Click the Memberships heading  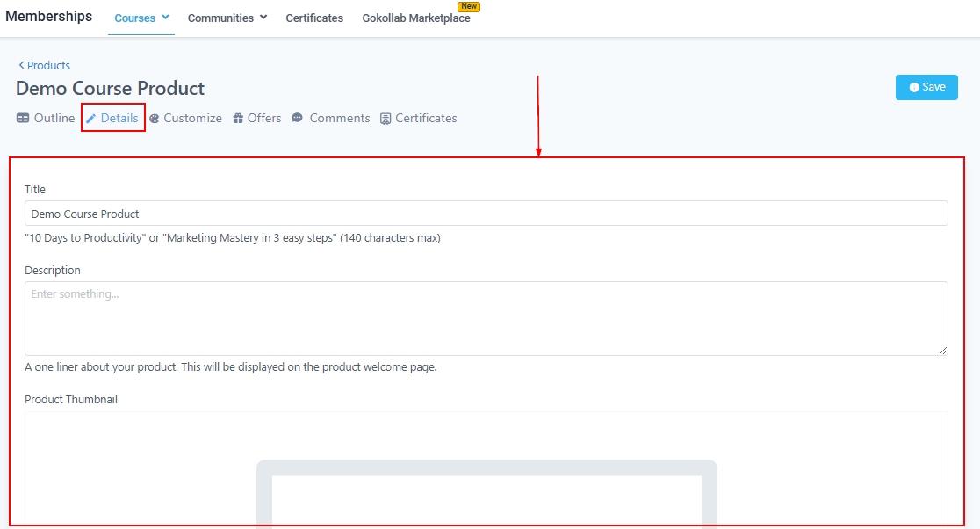tap(49, 17)
